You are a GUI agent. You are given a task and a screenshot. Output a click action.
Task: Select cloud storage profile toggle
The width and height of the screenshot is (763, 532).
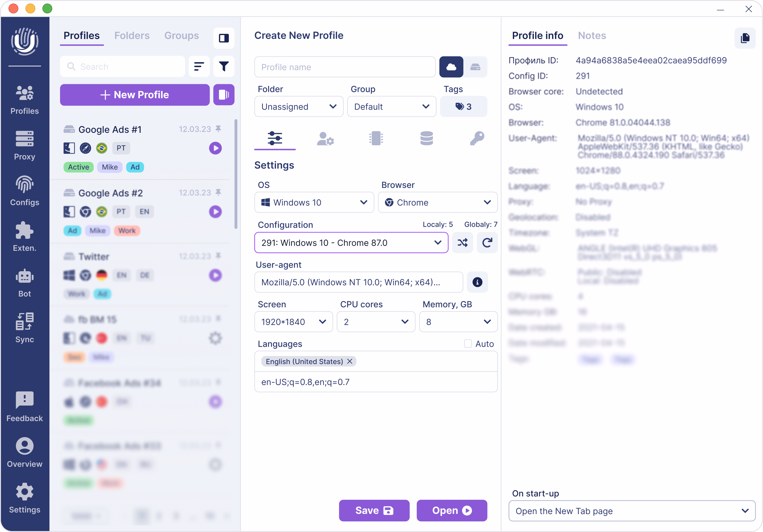coord(451,67)
